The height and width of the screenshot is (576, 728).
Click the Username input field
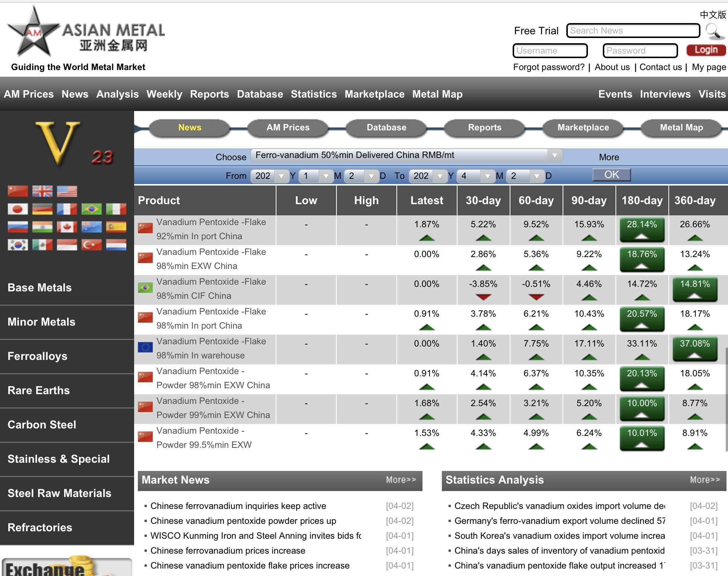tap(550, 51)
